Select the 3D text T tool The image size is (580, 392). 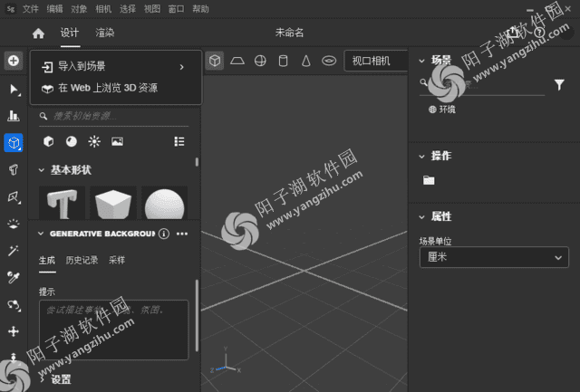tap(14, 169)
